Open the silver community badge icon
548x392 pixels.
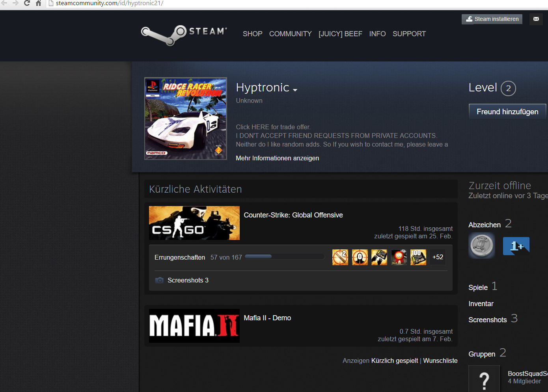coord(481,245)
